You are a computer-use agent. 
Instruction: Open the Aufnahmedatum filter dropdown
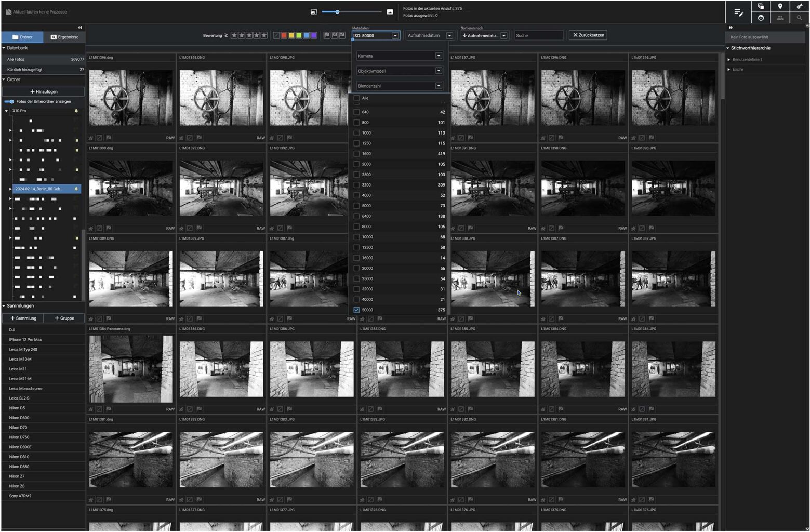[x=430, y=35]
